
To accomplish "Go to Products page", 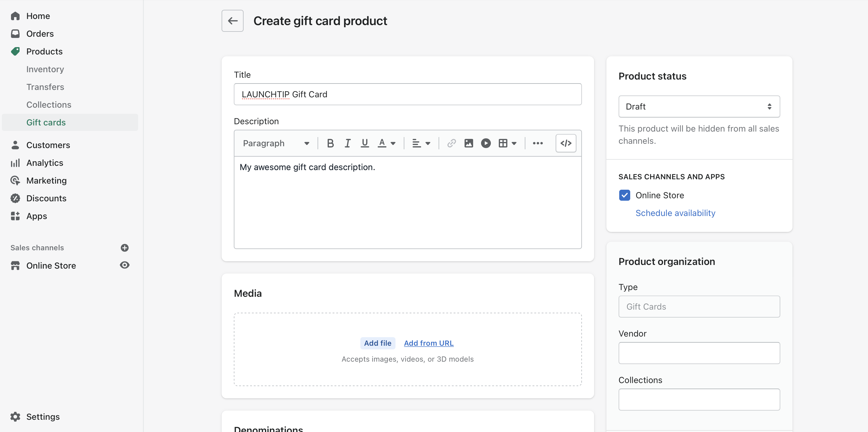I will (x=45, y=51).
